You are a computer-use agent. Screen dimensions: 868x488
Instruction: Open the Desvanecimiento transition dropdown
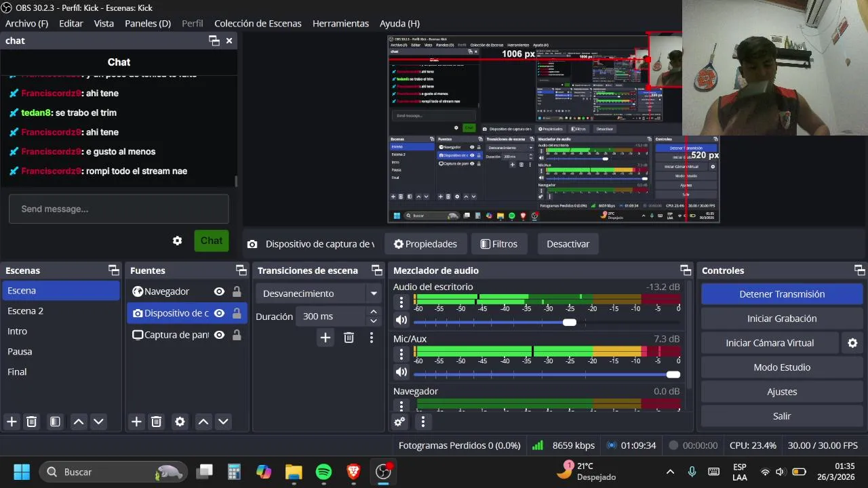pos(318,293)
